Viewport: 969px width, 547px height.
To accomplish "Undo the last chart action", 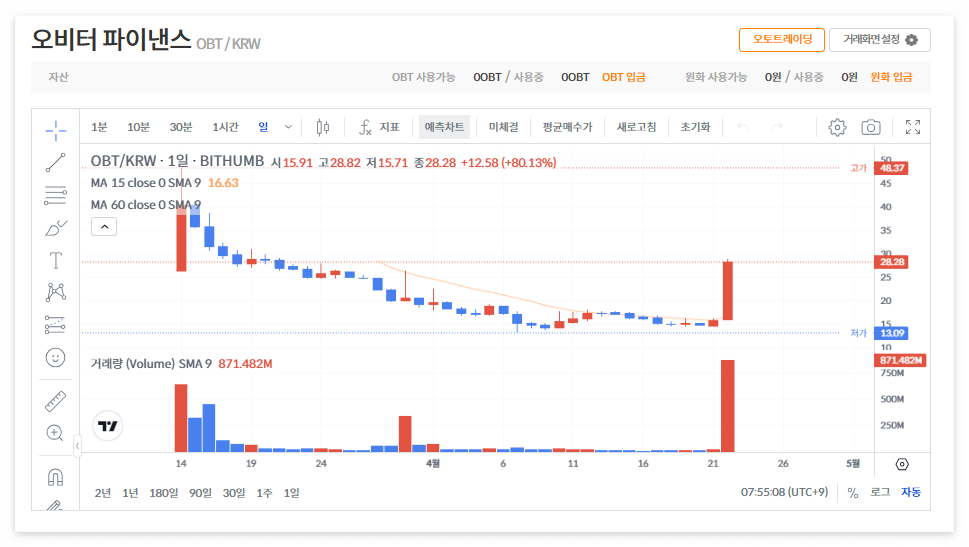I will [x=743, y=127].
